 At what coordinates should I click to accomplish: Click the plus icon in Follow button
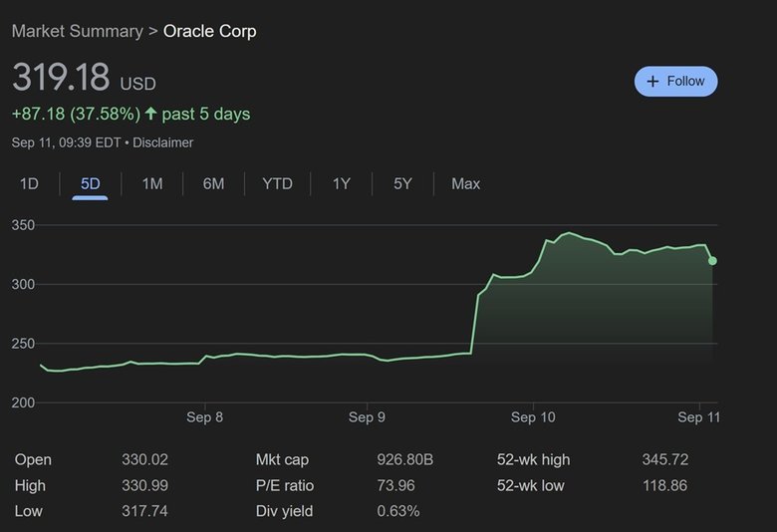click(x=653, y=82)
